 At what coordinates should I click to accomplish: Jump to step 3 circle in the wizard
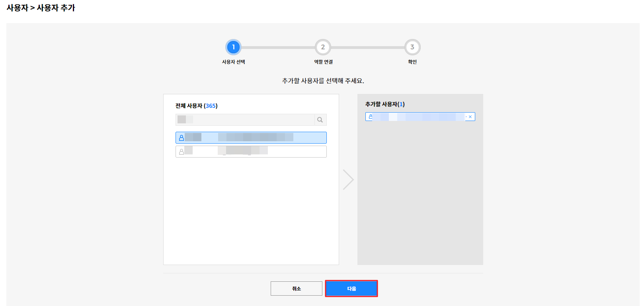tap(412, 47)
